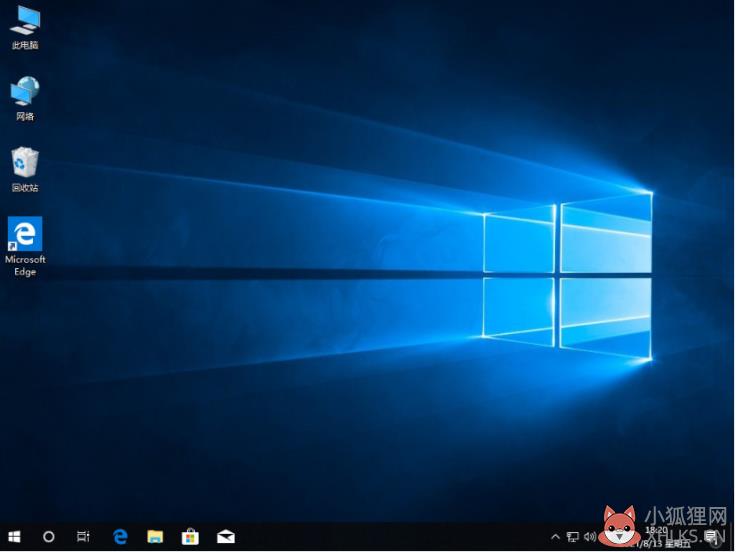Open the Windows Start menu
Screen dimensions: 737x552
click(15, 537)
